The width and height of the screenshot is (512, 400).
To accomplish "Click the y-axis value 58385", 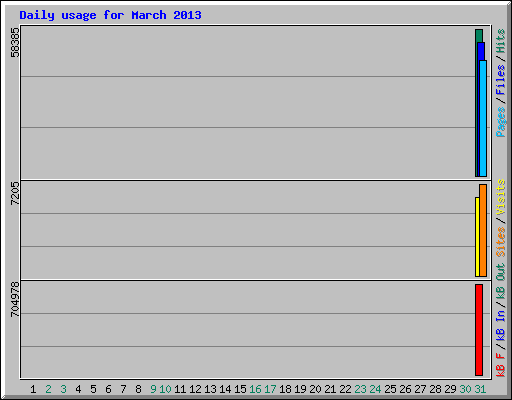I will (x=15, y=43).
